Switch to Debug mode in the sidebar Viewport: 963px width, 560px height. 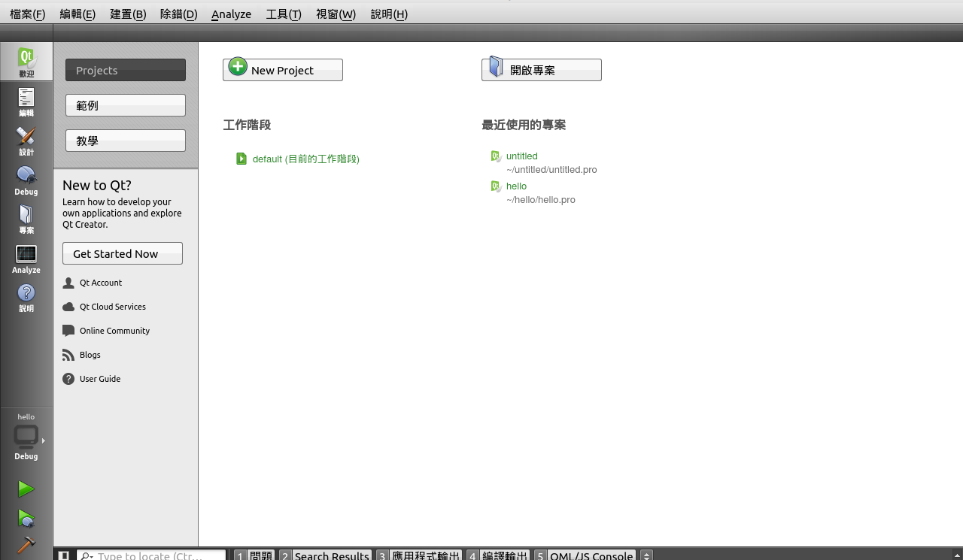[x=26, y=178]
